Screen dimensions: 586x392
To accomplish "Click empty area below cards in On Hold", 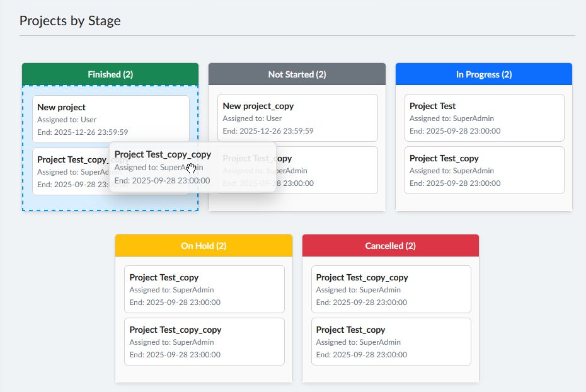I will (x=204, y=373).
